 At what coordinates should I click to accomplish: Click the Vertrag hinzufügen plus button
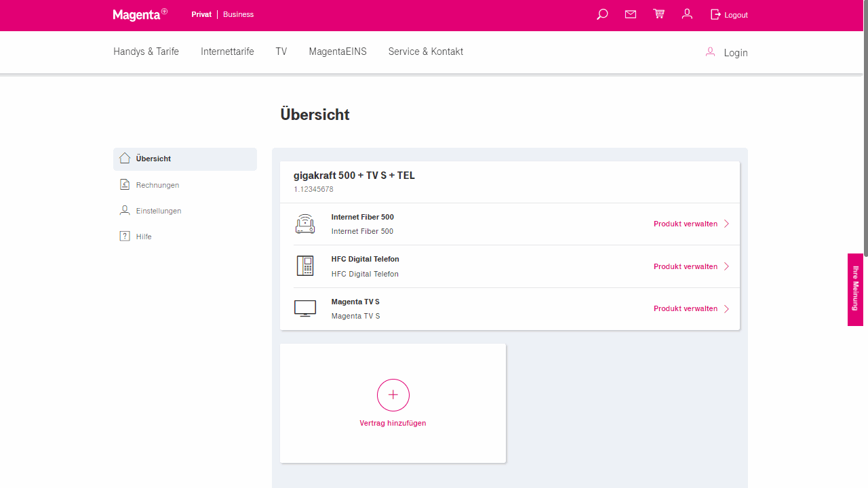393,395
